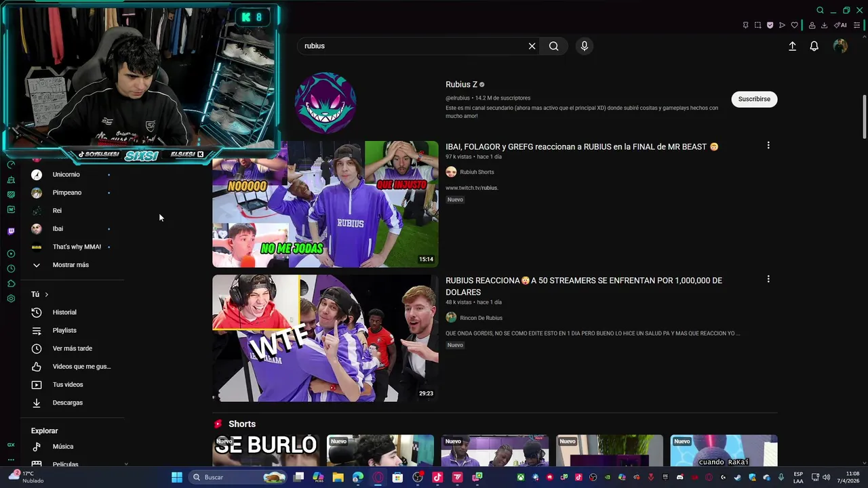Image resolution: width=868 pixels, height=488 pixels.
Task: Open Twitch from the Opera GX sidebar
Action: pyautogui.click(x=11, y=231)
